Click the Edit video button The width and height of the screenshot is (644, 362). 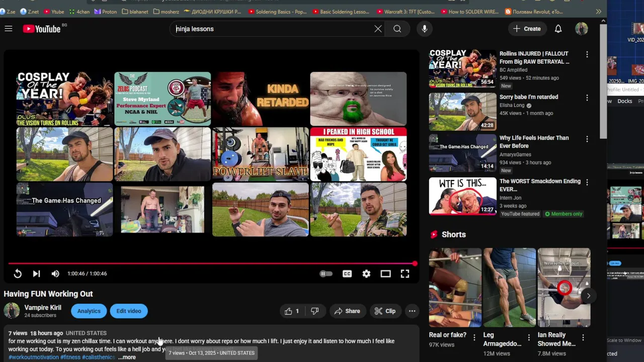tap(129, 311)
